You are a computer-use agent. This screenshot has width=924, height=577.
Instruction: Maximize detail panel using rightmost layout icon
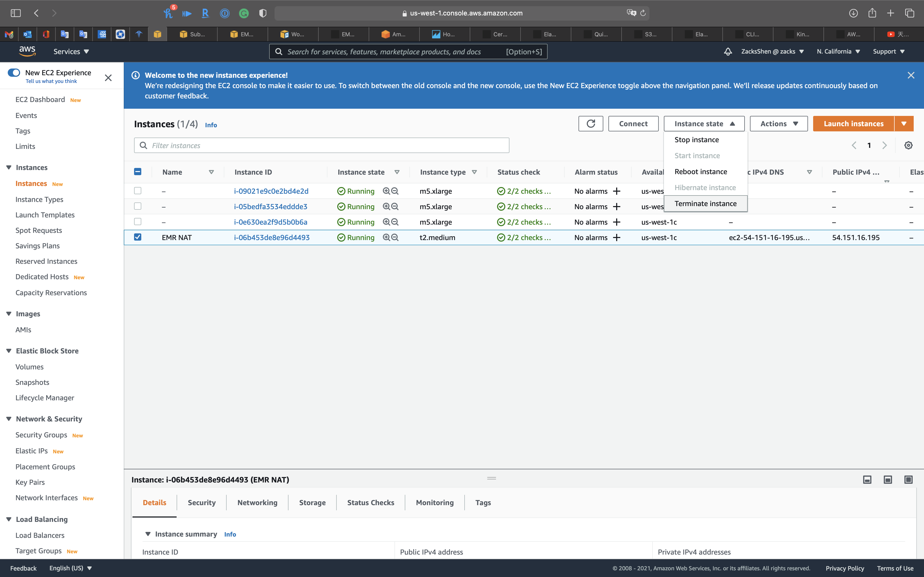[908, 480]
